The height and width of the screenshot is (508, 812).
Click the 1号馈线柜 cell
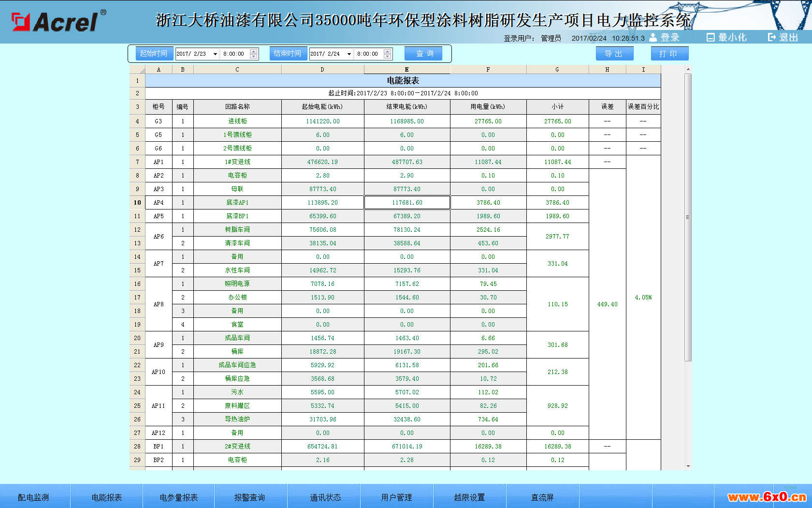click(237, 135)
